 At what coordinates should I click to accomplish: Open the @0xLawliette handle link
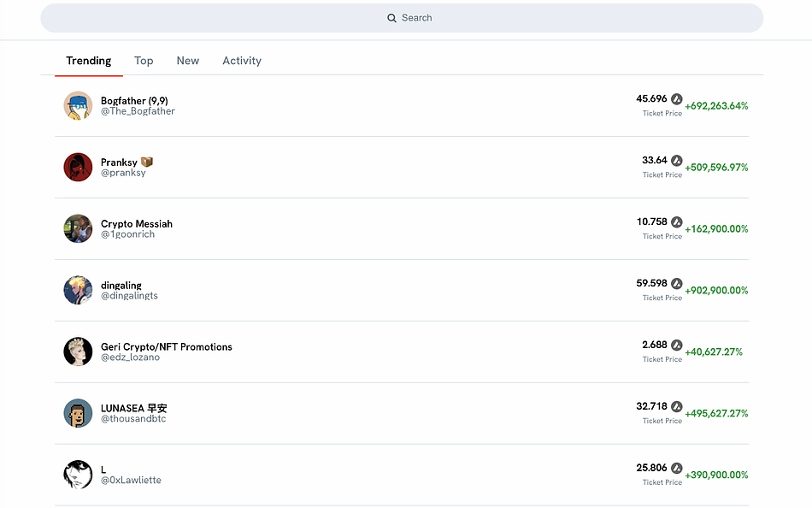(131, 480)
